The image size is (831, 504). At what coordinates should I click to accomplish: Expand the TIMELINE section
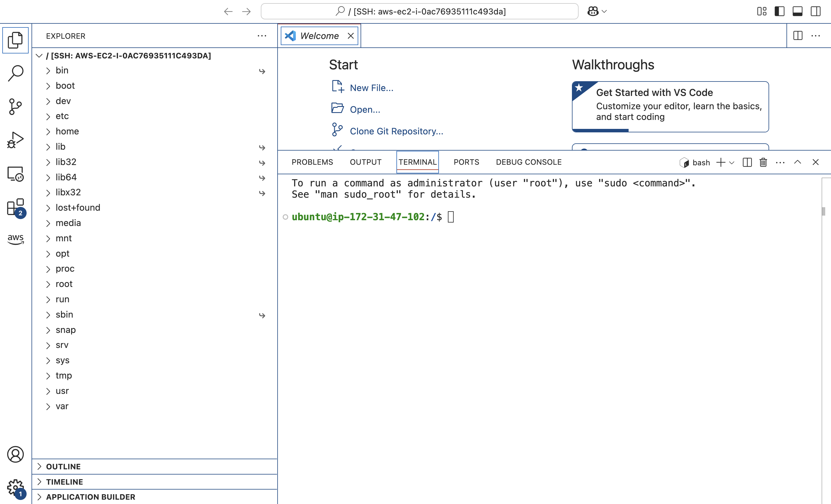(x=154, y=482)
